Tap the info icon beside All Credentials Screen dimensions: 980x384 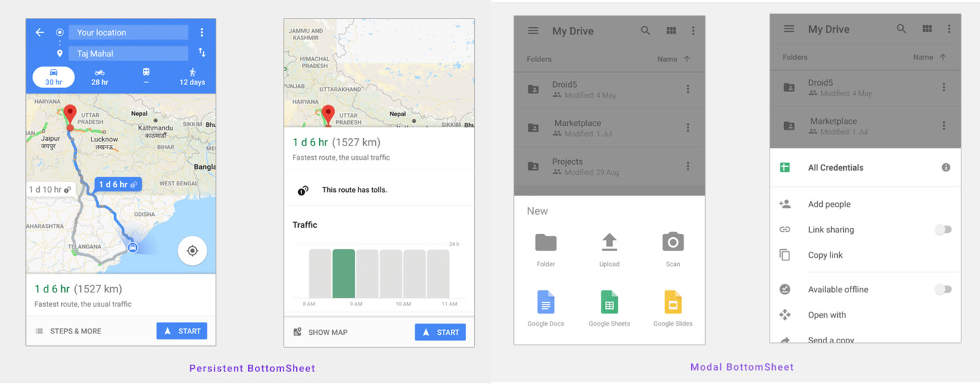(945, 167)
